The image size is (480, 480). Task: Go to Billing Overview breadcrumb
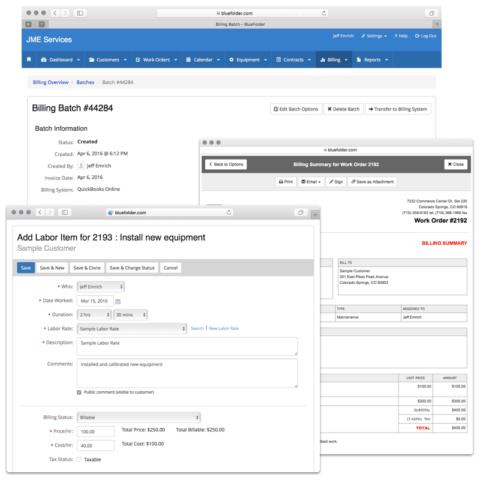(51, 82)
